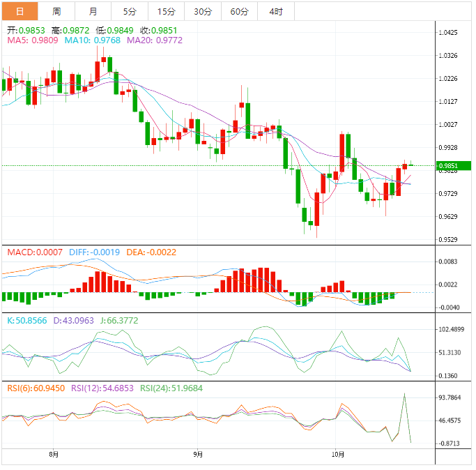The width and height of the screenshot is (476, 470).
Task: Click the J:66.3772 KDJ value
Action: 119,321
